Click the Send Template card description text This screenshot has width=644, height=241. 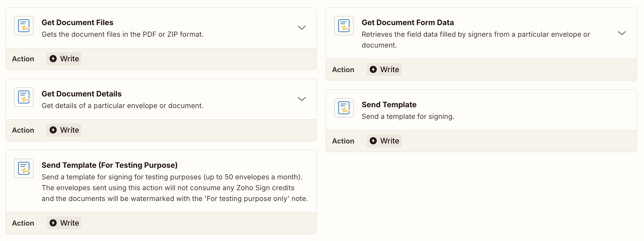(x=408, y=116)
